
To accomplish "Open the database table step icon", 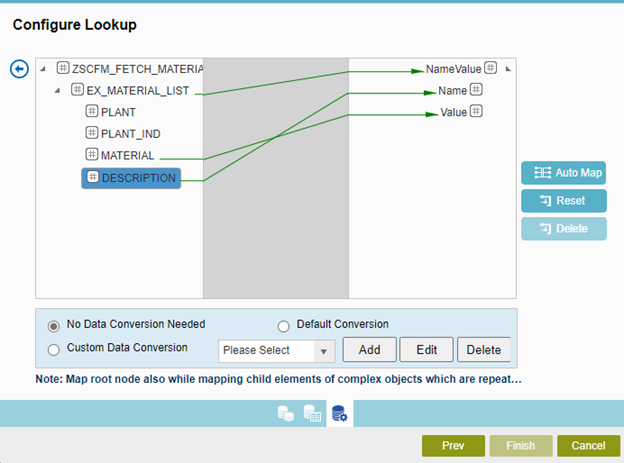I will click(x=312, y=415).
